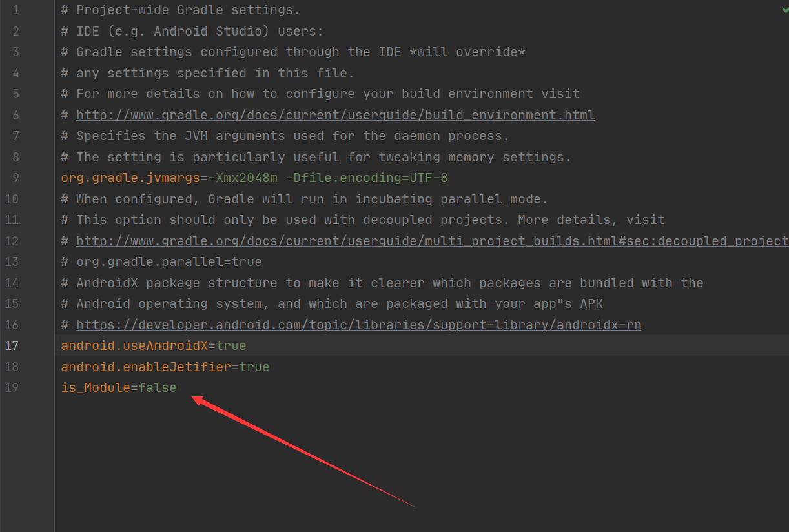Click line number 9 in the gutter
The height and width of the screenshot is (532, 789).
(15, 178)
